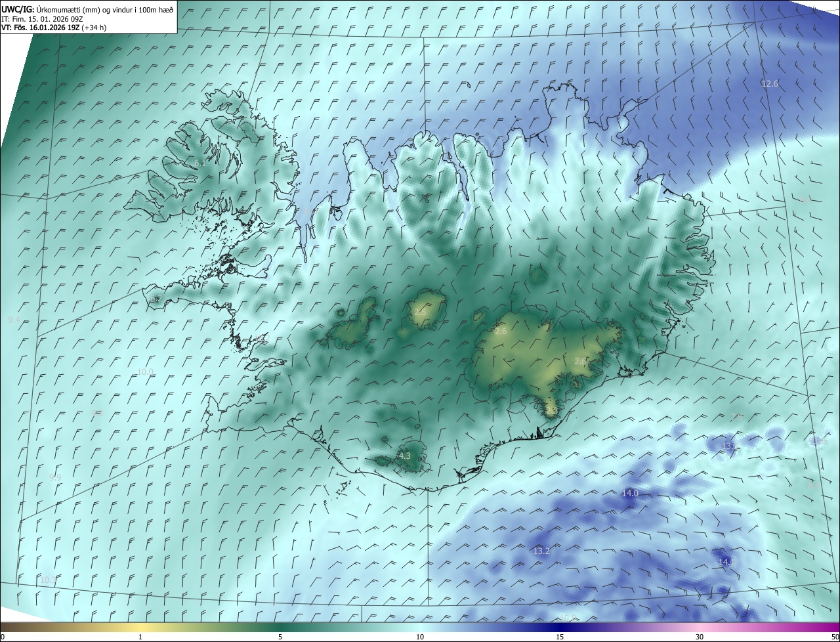The width and height of the screenshot is (840, 642).
Task: Click the '50' tick on the colour scale
Action: coord(835,637)
